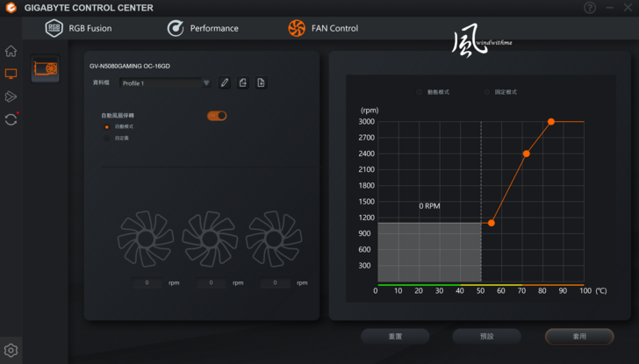Choose the 固定模式 radio option

click(x=487, y=92)
